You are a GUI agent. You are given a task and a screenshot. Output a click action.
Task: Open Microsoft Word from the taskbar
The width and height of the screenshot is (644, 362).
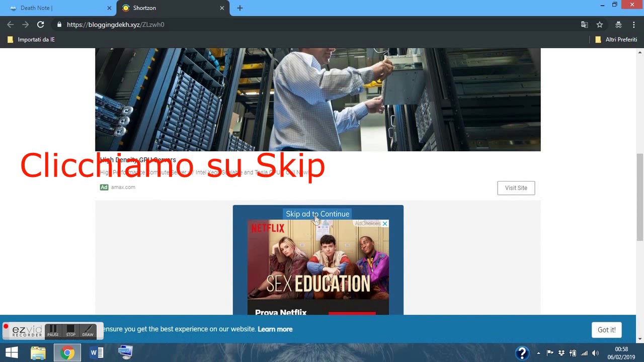(x=97, y=352)
